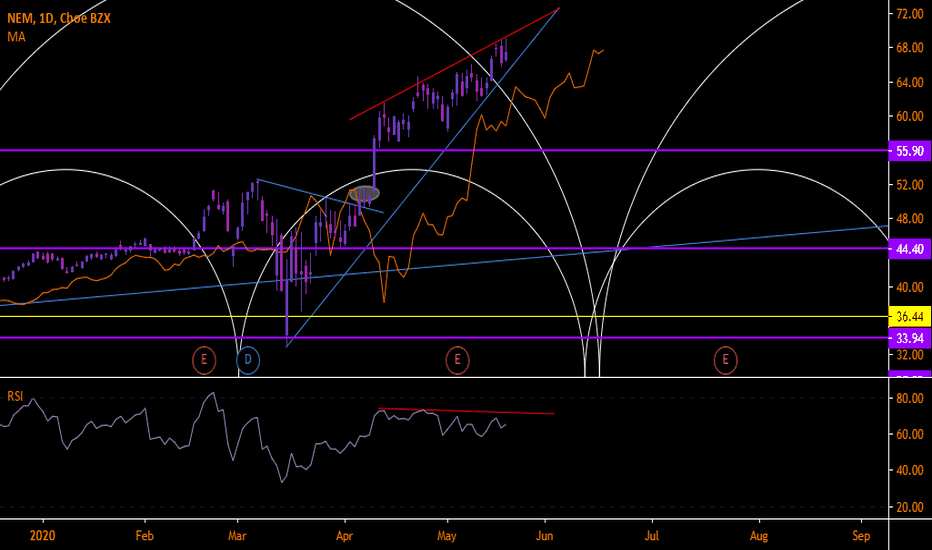
Task: Click the 33.94 purple price label
Action: (x=909, y=338)
